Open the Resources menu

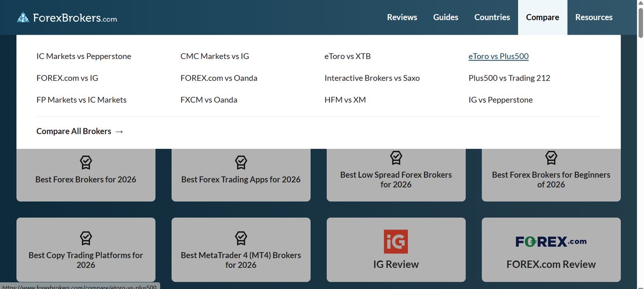(593, 17)
